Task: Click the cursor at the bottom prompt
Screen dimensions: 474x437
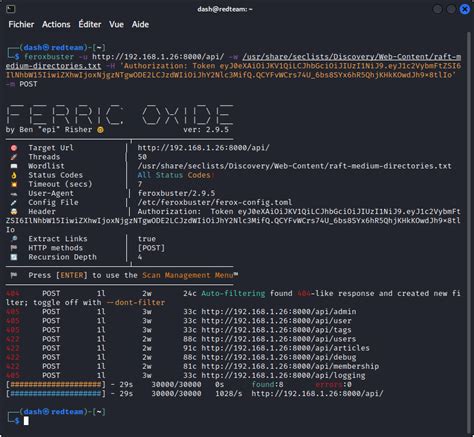Action: (x=26, y=421)
